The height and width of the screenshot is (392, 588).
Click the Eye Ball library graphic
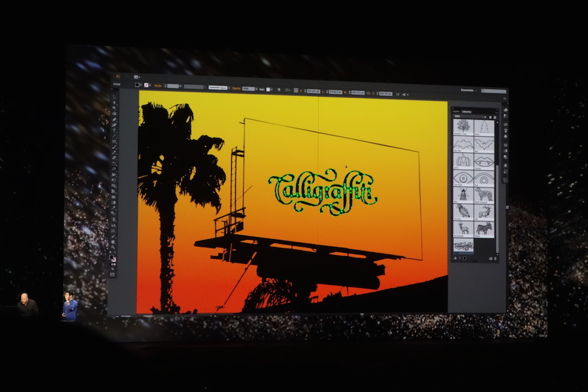pos(463,177)
